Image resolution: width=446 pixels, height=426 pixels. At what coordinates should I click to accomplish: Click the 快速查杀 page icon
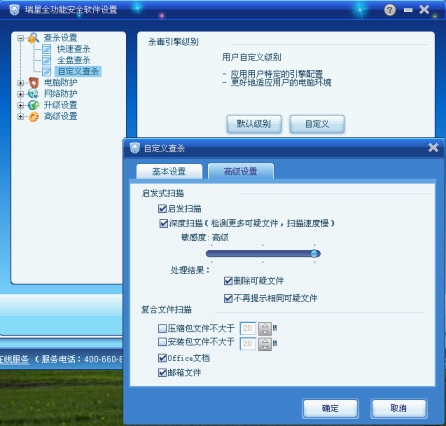(x=46, y=49)
